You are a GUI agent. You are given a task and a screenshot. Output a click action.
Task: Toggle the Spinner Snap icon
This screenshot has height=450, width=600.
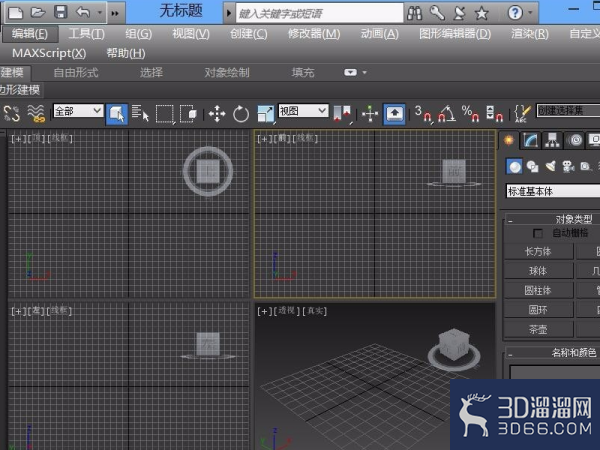[494, 114]
